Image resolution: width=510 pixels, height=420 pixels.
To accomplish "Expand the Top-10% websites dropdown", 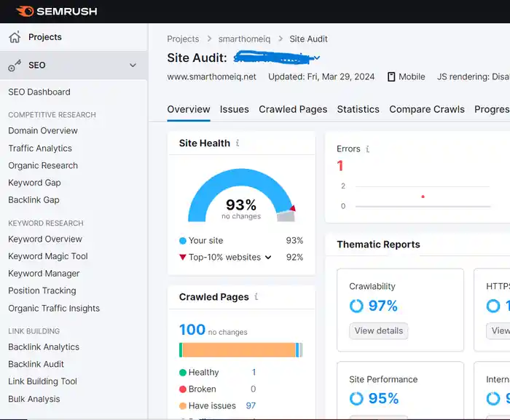I will 268,258.
